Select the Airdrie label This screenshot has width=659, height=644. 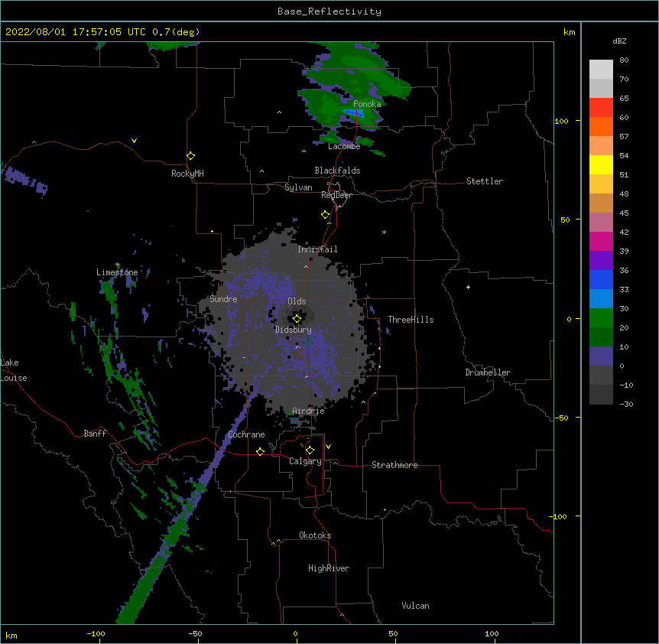[x=308, y=411]
